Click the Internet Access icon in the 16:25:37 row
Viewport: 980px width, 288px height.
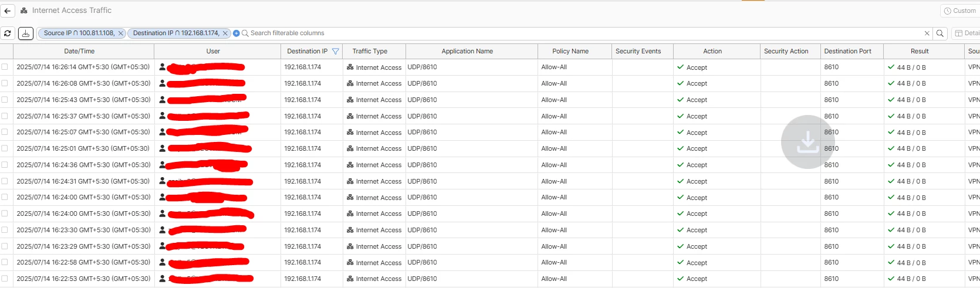(x=350, y=116)
